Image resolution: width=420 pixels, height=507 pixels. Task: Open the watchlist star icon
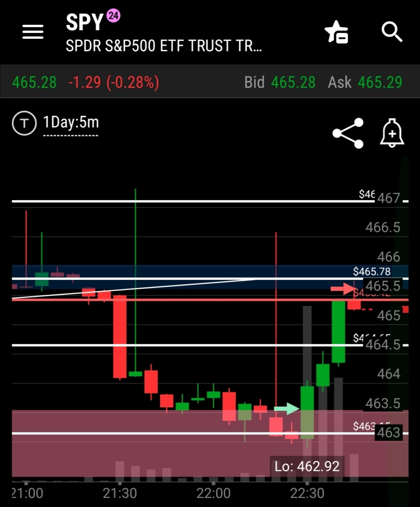(x=336, y=32)
